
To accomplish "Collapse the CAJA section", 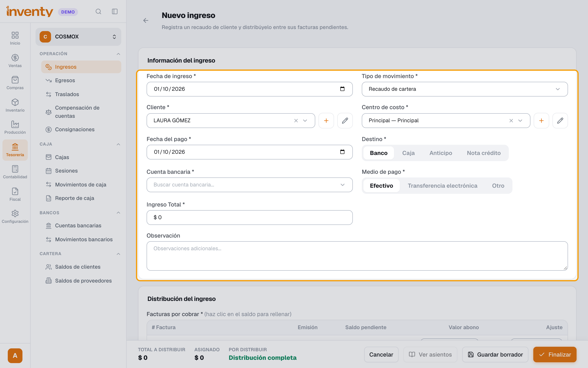I will pyautogui.click(x=118, y=144).
